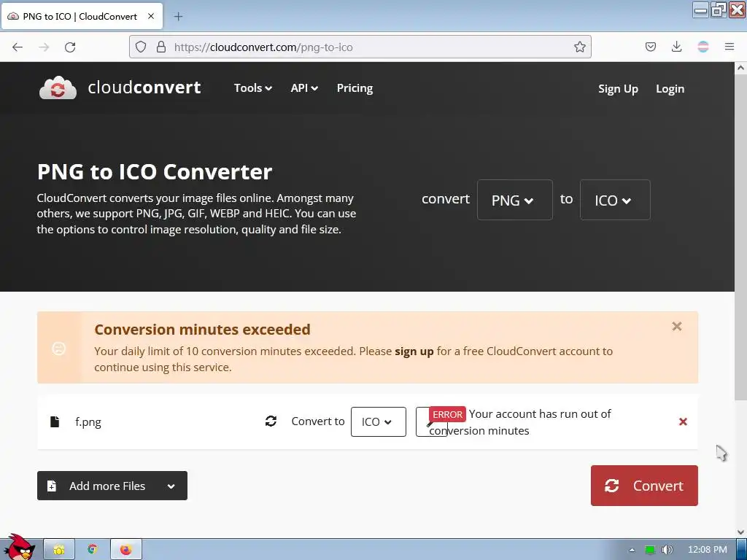Click the refresh arrows icon beside Convert to
747x560 pixels.
(271, 421)
